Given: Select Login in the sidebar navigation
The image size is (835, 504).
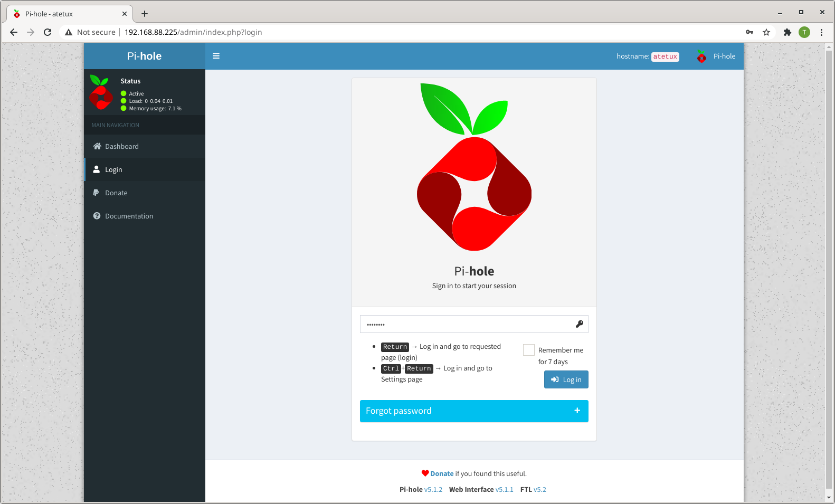Looking at the screenshot, I should (x=145, y=169).
